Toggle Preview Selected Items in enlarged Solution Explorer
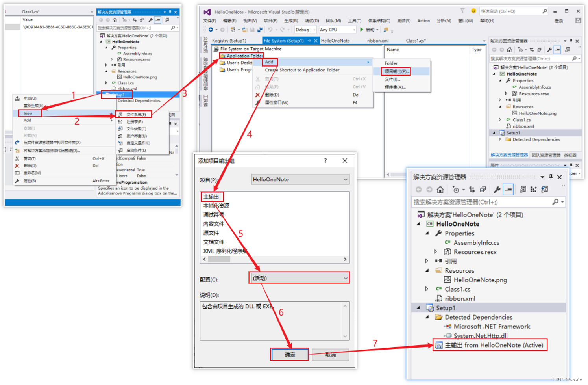Viewport: 588px width, 385px height. pyautogui.click(x=508, y=190)
